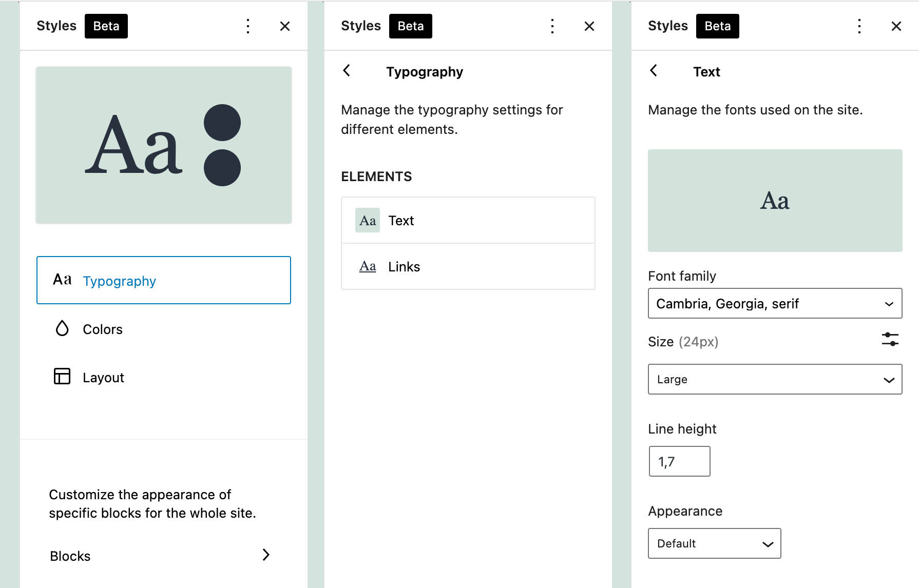Viewport: 919px width, 588px height.
Task: Click the Layout grid icon
Action: [62, 377]
